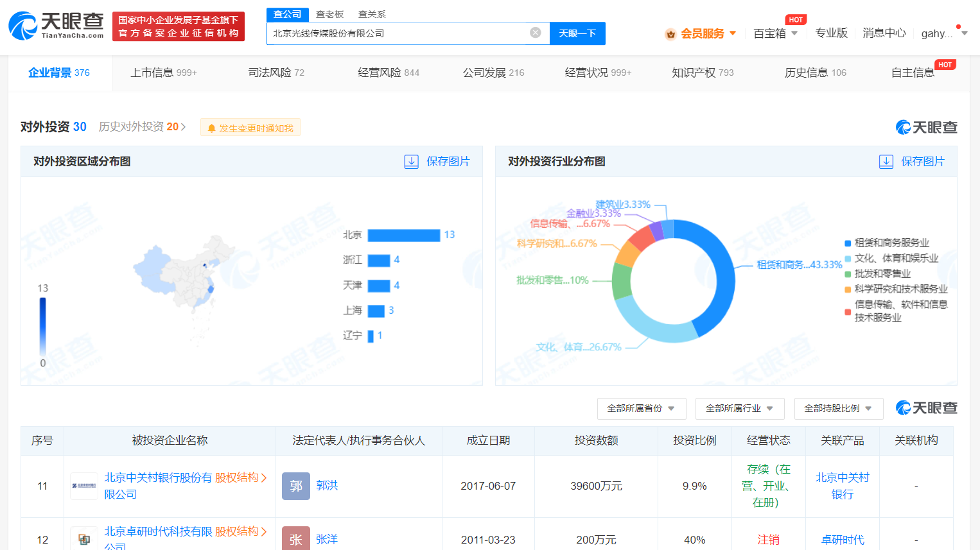Click the save image download icon on industry chart
980x550 pixels.
pyautogui.click(x=886, y=162)
